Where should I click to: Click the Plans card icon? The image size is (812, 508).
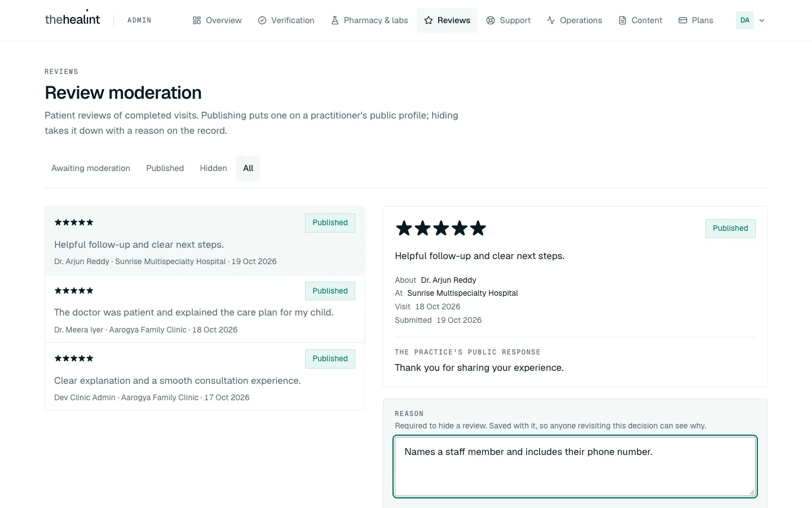[x=683, y=20]
